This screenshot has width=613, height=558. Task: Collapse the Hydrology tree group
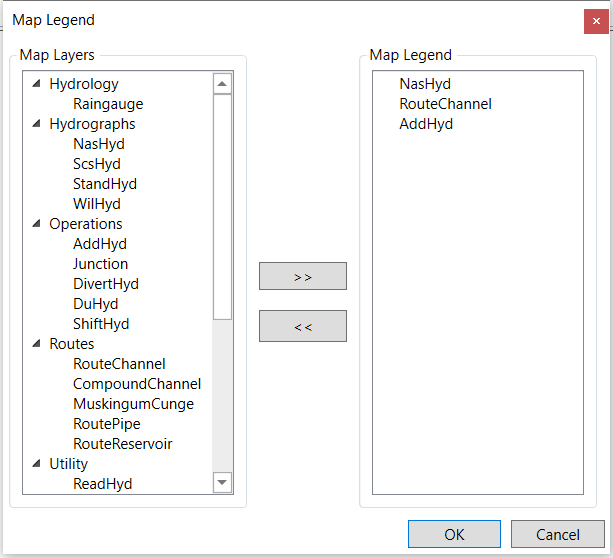point(37,85)
